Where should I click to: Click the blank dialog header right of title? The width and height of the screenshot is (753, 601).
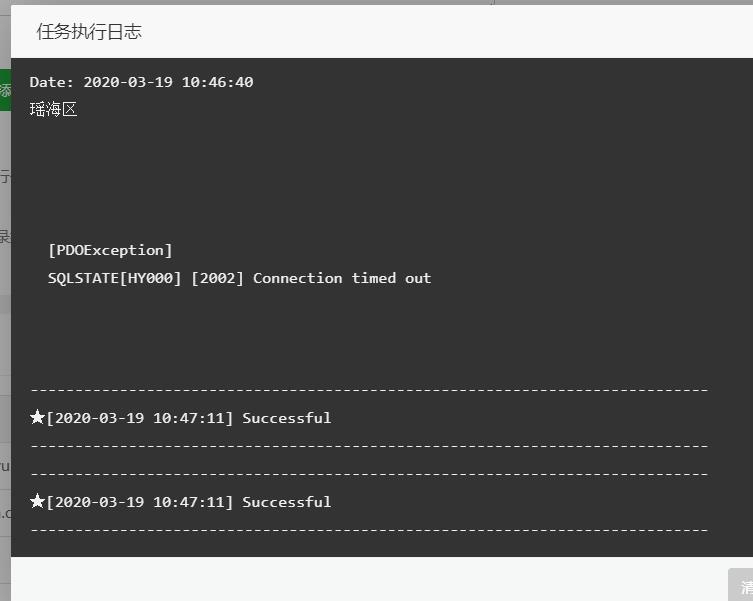[450, 32]
